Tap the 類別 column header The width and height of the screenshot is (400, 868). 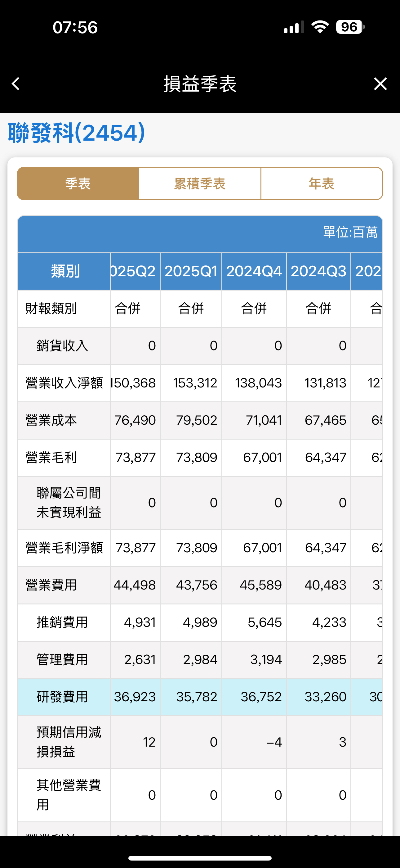coord(64,271)
